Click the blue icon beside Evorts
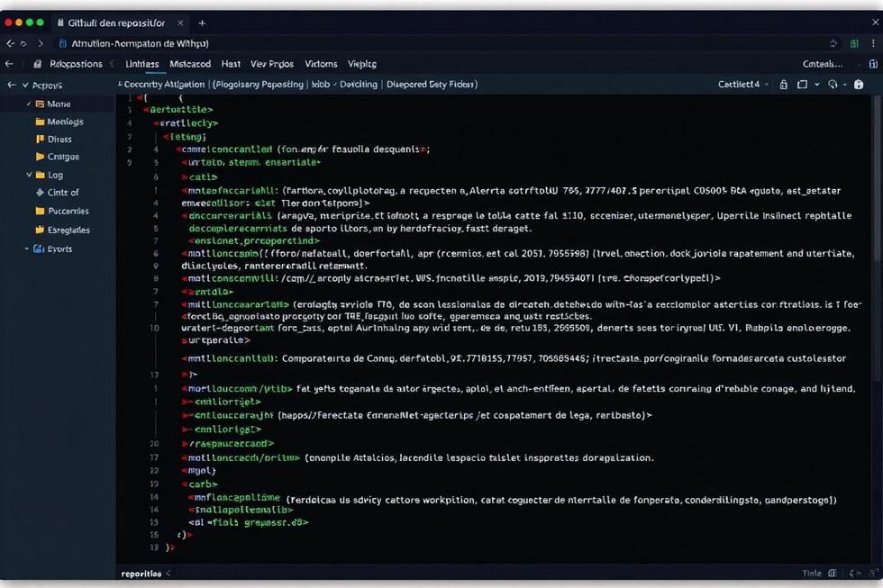883x588 pixels. (38, 249)
